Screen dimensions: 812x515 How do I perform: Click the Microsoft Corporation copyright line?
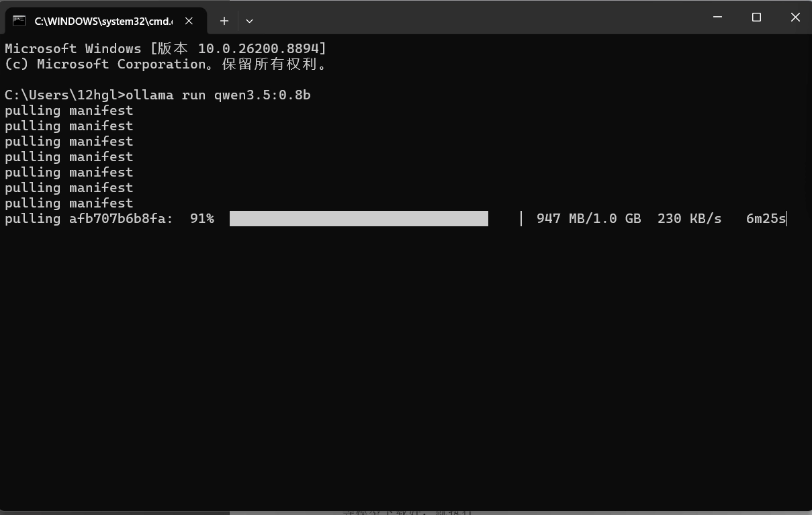[x=166, y=64]
